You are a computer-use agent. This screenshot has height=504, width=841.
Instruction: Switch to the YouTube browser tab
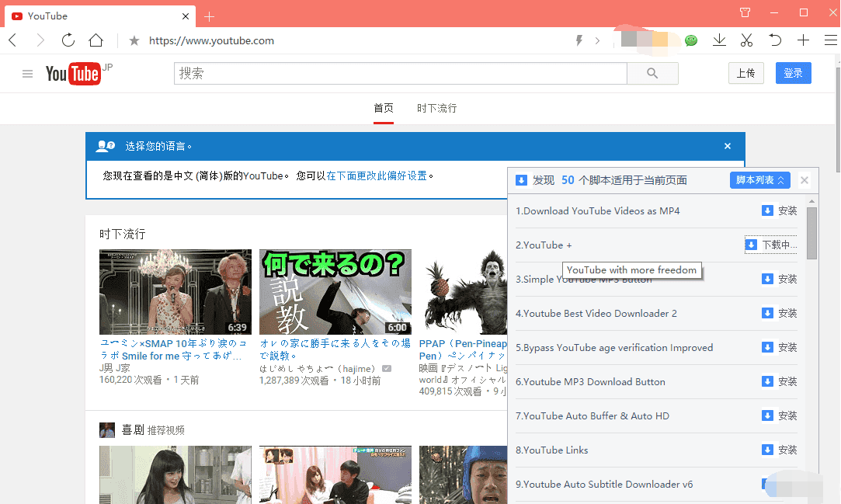pyautogui.click(x=100, y=16)
